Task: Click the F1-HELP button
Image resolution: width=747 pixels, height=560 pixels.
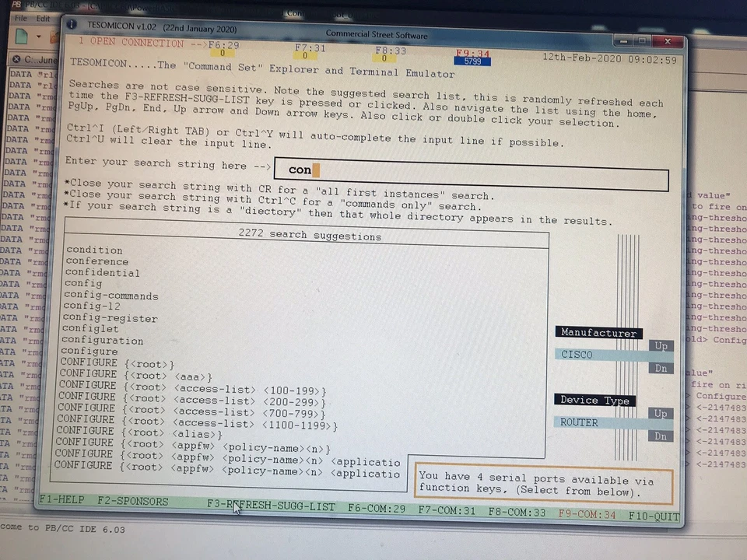Action: click(x=61, y=500)
